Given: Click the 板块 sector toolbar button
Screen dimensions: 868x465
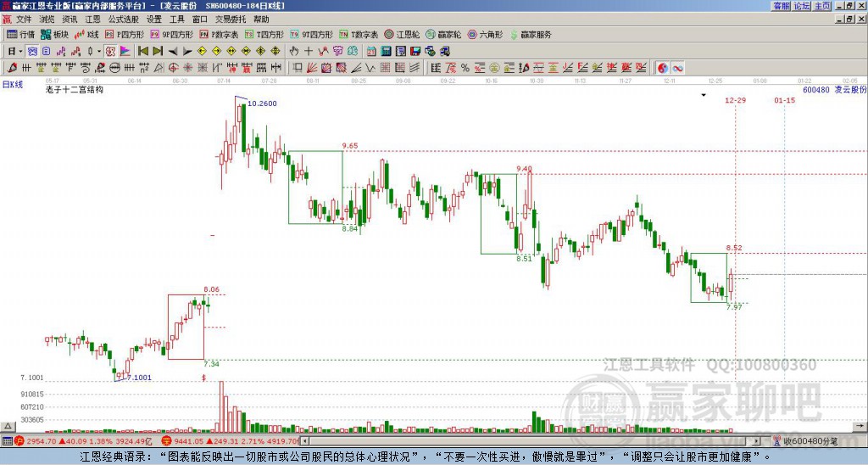Looking at the screenshot, I should coord(54,34).
